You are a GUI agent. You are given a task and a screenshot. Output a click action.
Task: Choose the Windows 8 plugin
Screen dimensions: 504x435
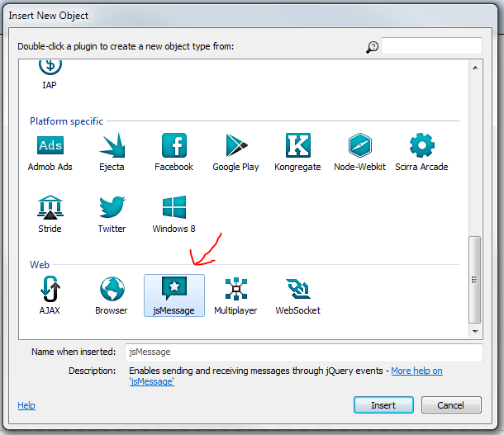(x=174, y=208)
